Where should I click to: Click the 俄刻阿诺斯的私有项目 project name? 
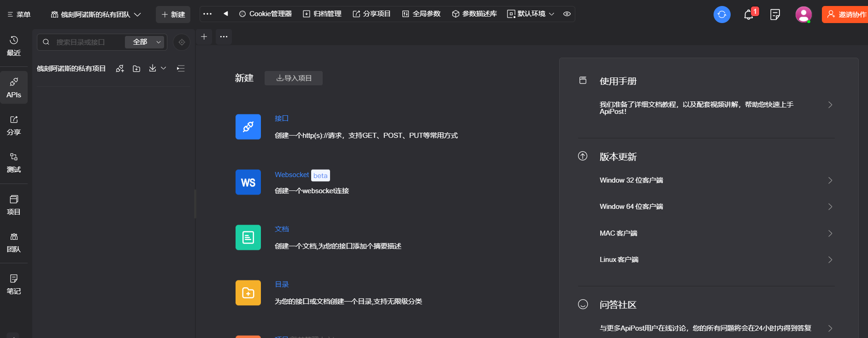point(71,69)
